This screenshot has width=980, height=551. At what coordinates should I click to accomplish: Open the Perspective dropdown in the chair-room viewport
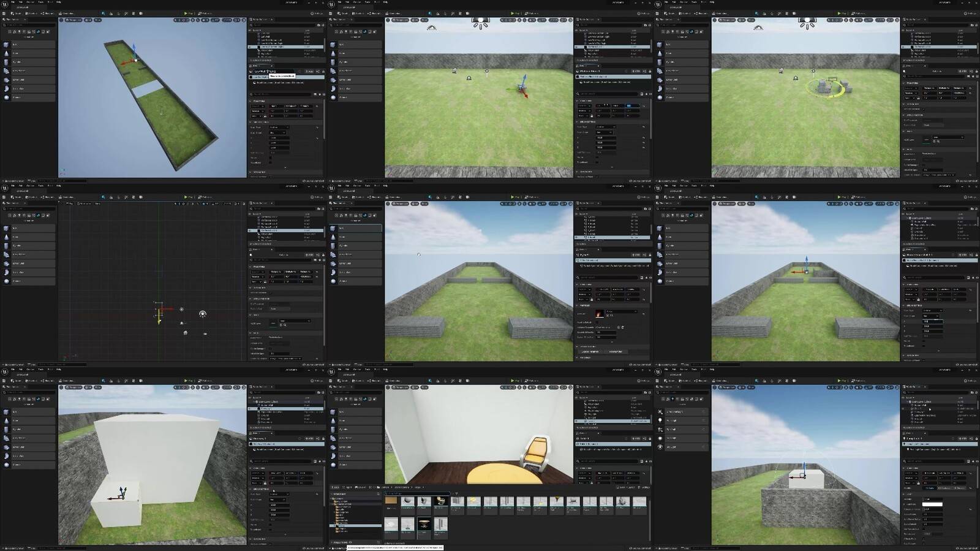click(401, 387)
